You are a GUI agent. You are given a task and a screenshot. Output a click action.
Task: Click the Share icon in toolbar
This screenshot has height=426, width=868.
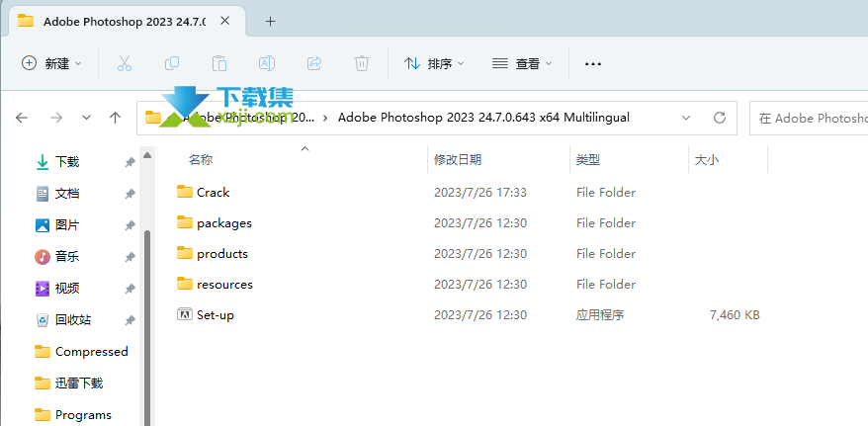point(314,63)
